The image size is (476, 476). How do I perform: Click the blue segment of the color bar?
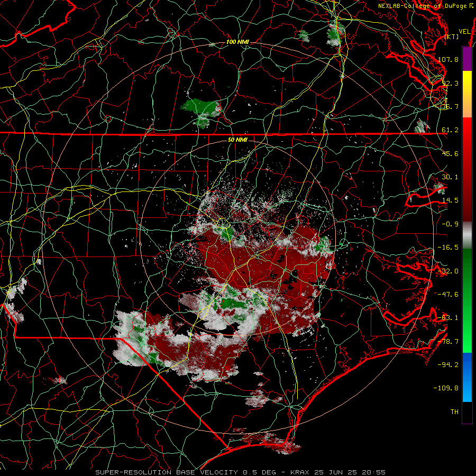tap(467, 377)
